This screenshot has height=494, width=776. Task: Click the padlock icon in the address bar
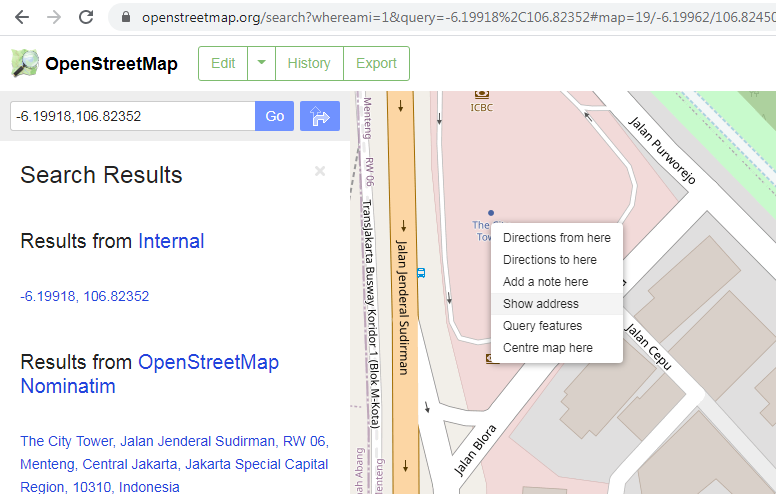126,17
